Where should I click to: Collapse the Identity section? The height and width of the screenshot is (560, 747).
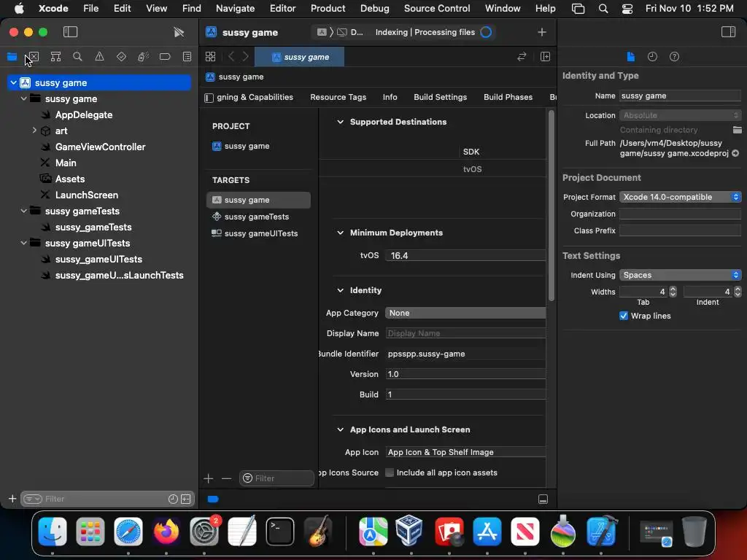tap(340, 290)
